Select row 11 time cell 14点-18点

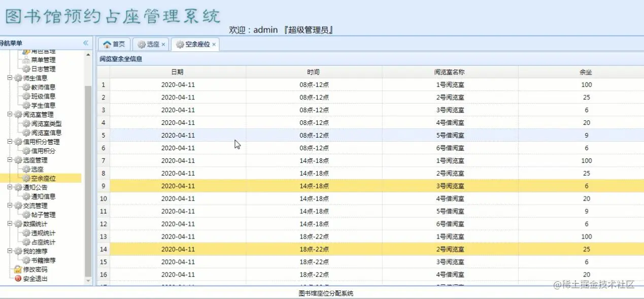[x=314, y=212]
